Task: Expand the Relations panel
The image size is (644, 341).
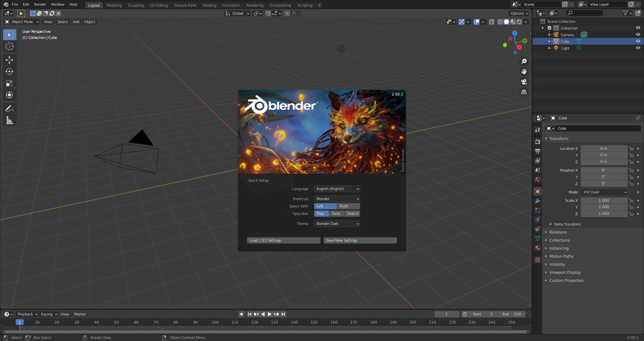Action: (x=558, y=232)
